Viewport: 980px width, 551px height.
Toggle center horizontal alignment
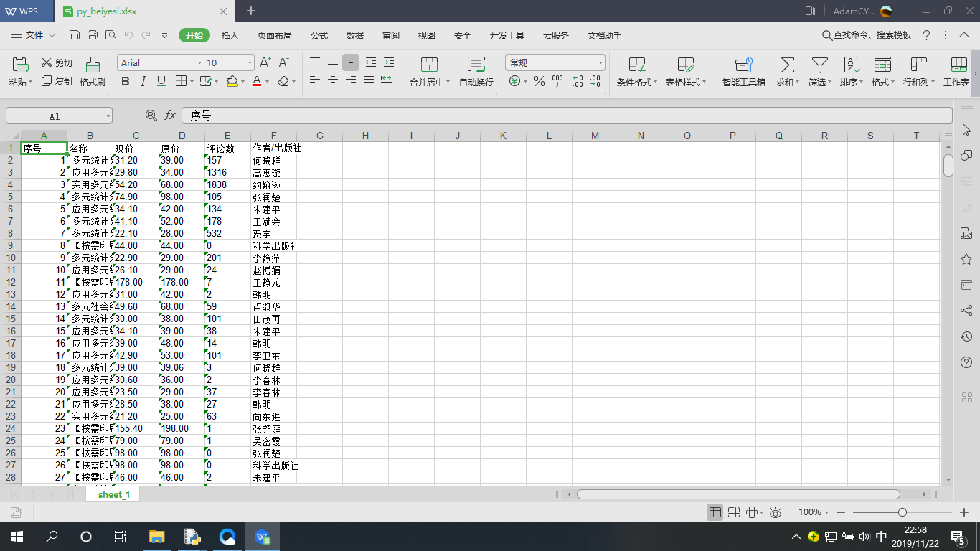pos(333,81)
